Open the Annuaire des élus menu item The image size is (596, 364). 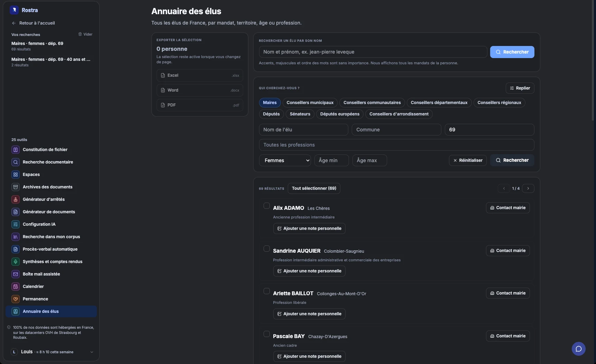(51, 311)
